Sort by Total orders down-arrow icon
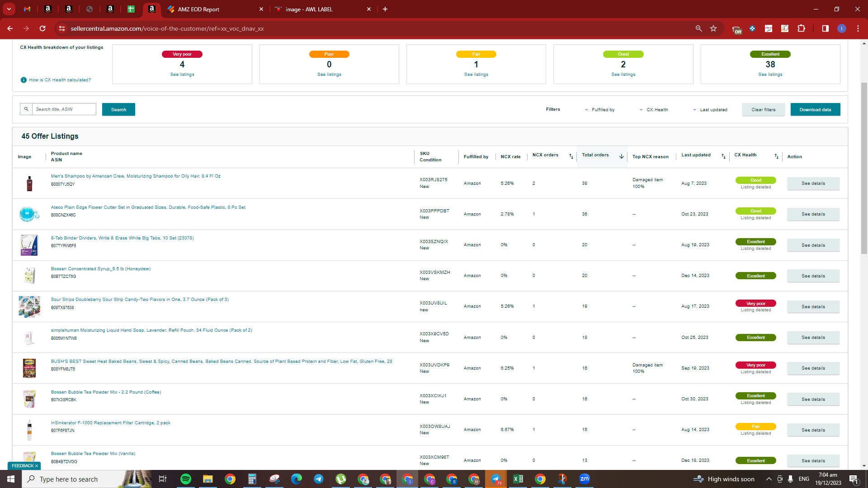868x488 pixels. [621, 156]
